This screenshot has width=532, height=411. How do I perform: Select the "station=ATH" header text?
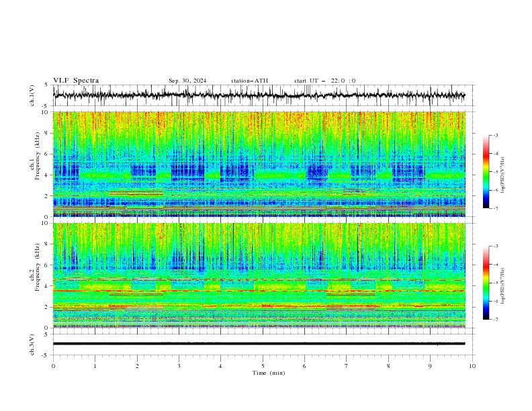tap(249, 81)
